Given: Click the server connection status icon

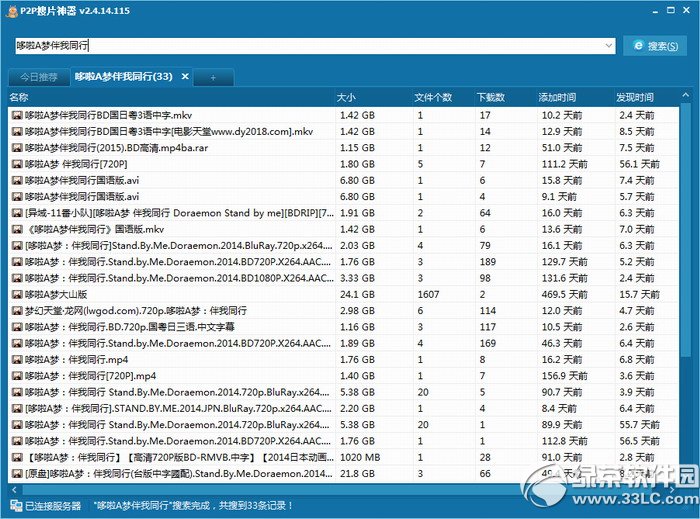Looking at the screenshot, I should coord(16,506).
